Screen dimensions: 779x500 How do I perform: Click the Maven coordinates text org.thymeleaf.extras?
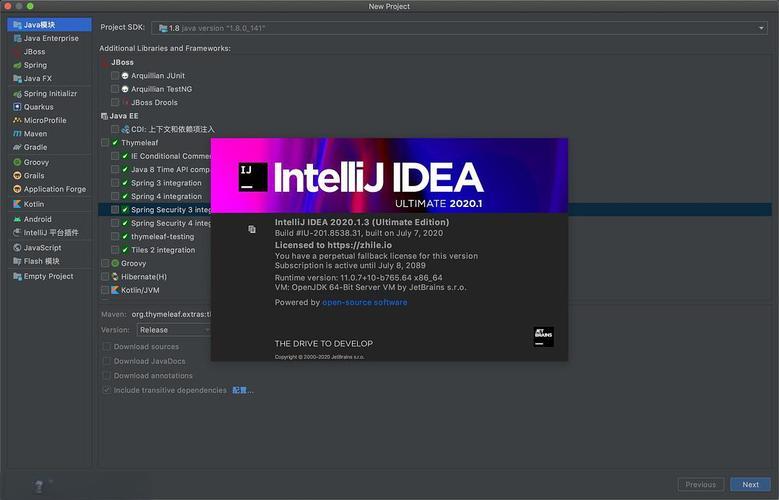point(171,314)
